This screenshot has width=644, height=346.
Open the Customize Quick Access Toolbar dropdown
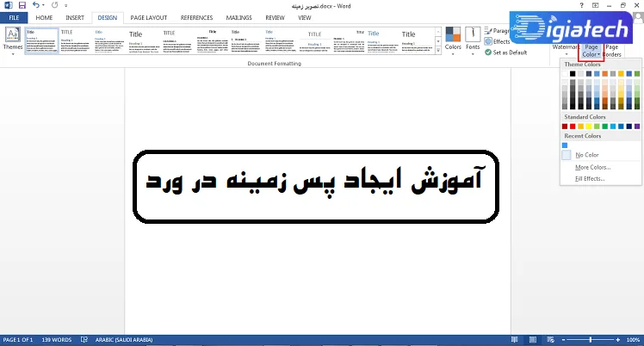[65, 6]
